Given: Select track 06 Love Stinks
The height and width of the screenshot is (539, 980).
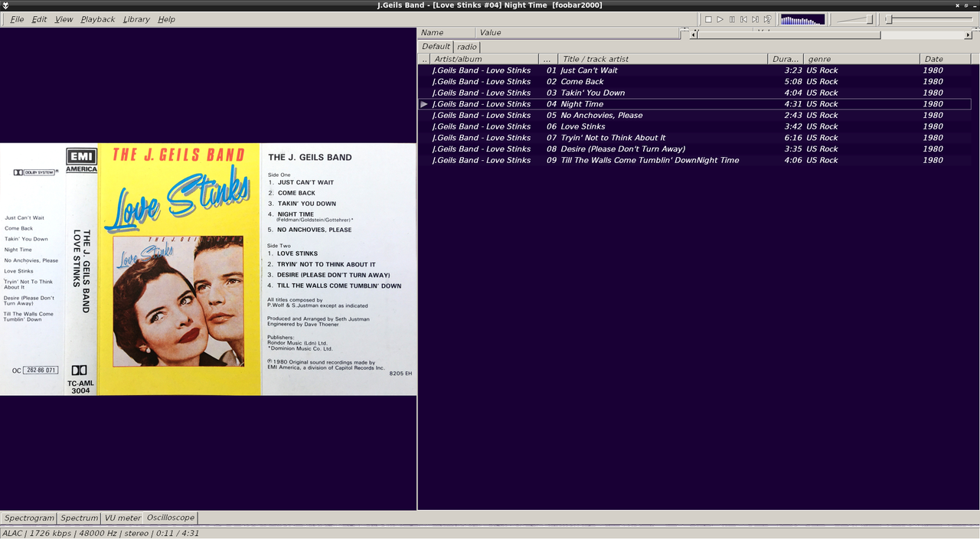Looking at the screenshot, I should (x=694, y=126).
